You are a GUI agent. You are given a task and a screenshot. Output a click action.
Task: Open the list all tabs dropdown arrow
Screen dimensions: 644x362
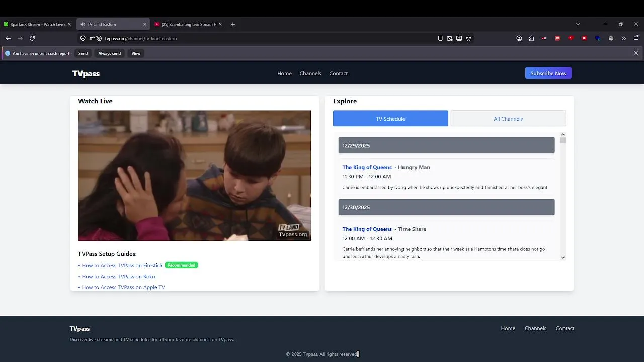(578, 24)
